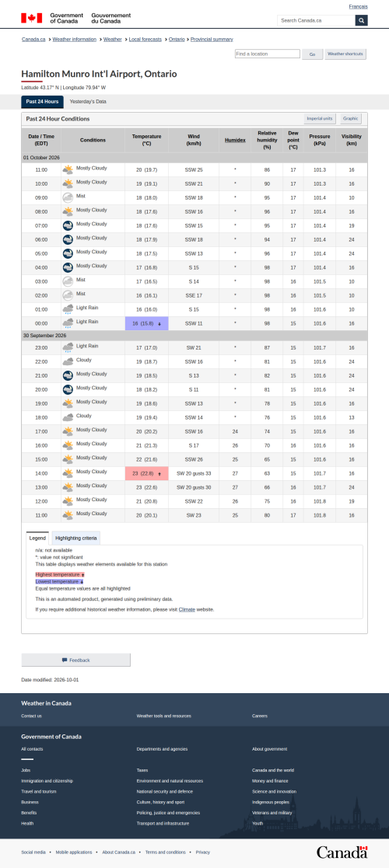This screenshot has height=868, width=389.
Task: Click the night cloud icon at 04:00
Action: (68, 267)
